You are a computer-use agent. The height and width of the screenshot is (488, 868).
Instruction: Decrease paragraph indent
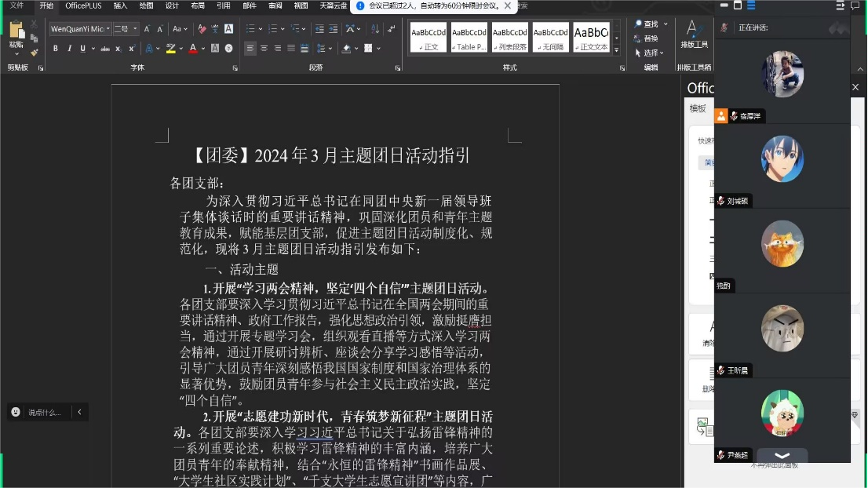pos(319,29)
